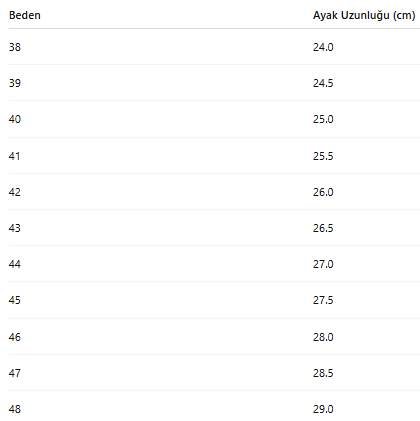Click the 27.5 foot length value
The image size is (420, 421).
[x=323, y=300]
